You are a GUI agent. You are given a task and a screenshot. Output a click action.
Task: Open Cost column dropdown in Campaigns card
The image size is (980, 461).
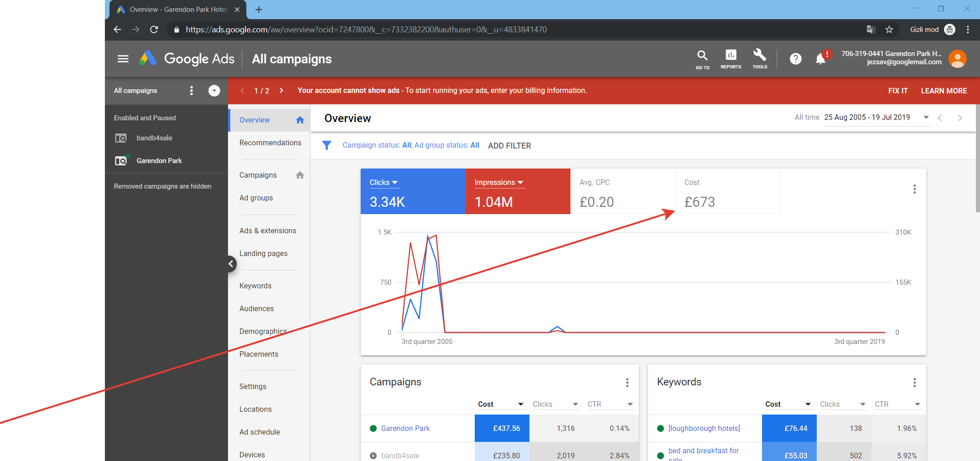point(501,405)
